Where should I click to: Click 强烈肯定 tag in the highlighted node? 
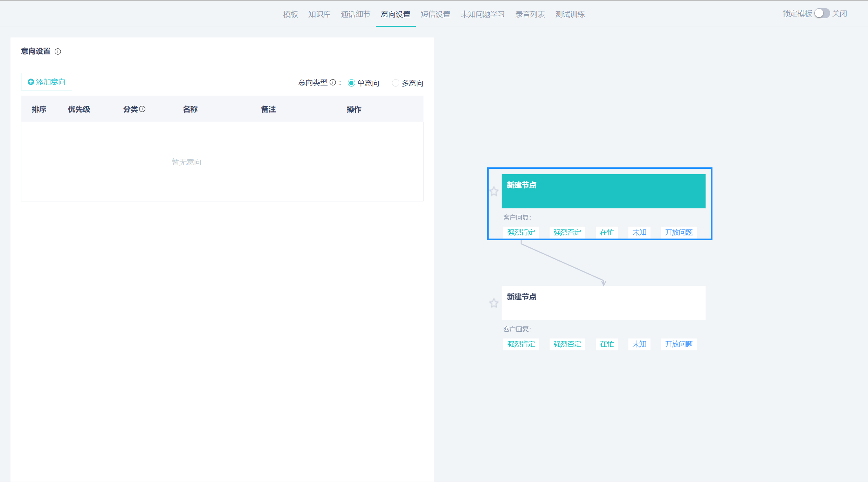click(x=521, y=232)
